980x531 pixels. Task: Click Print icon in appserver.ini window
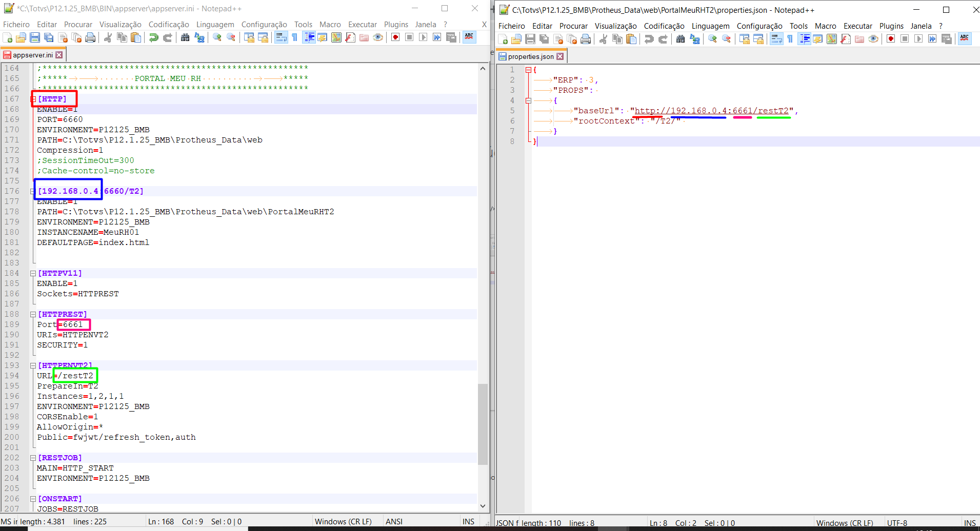[90, 37]
